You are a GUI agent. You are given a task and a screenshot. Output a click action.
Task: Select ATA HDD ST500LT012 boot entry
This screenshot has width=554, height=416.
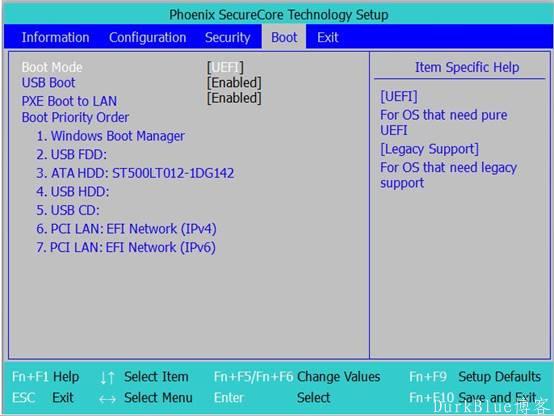tap(135, 173)
